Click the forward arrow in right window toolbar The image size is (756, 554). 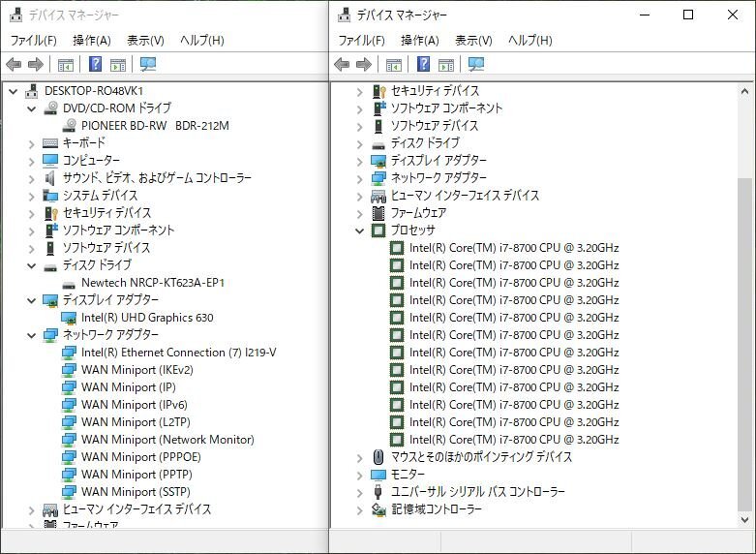click(x=364, y=64)
